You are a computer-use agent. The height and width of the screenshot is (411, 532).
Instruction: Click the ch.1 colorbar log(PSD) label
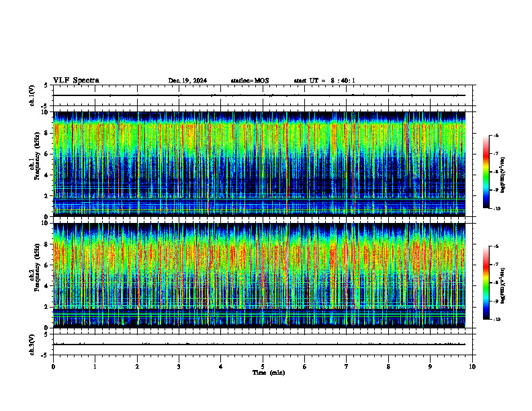coord(503,175)
